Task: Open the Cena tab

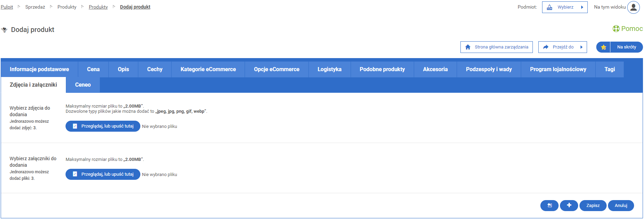Action: (x=93, y=69)
